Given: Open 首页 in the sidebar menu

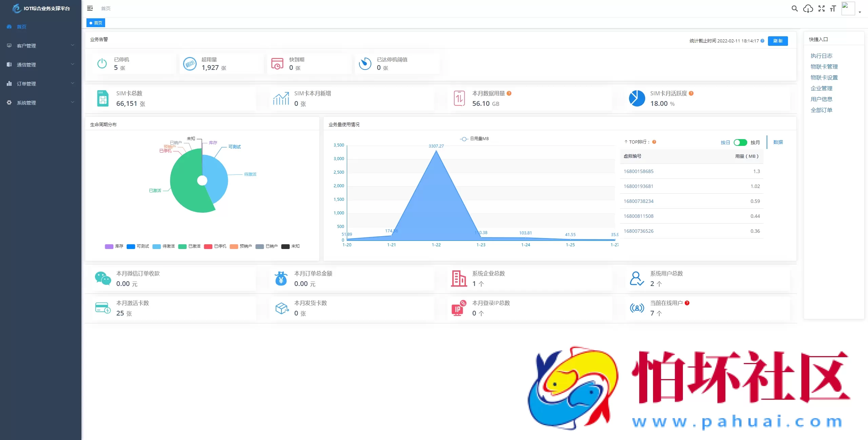Looking at the screenshot, I should 21,26.
